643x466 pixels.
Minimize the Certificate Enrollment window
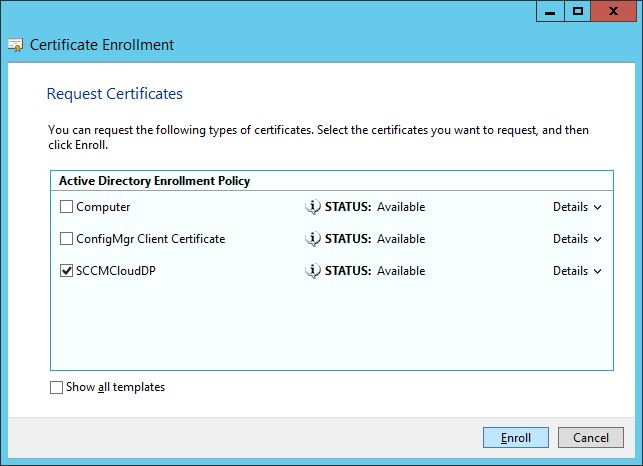pos(550,11)
